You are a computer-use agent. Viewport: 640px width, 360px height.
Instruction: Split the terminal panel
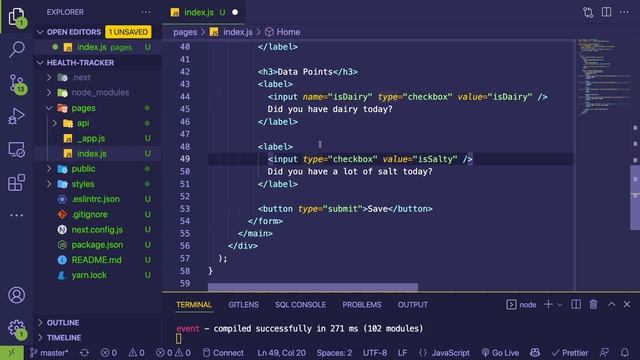tap(576, 304)
